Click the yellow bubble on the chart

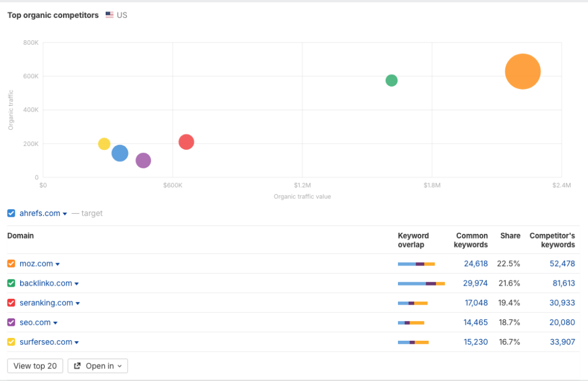point(105,144)
